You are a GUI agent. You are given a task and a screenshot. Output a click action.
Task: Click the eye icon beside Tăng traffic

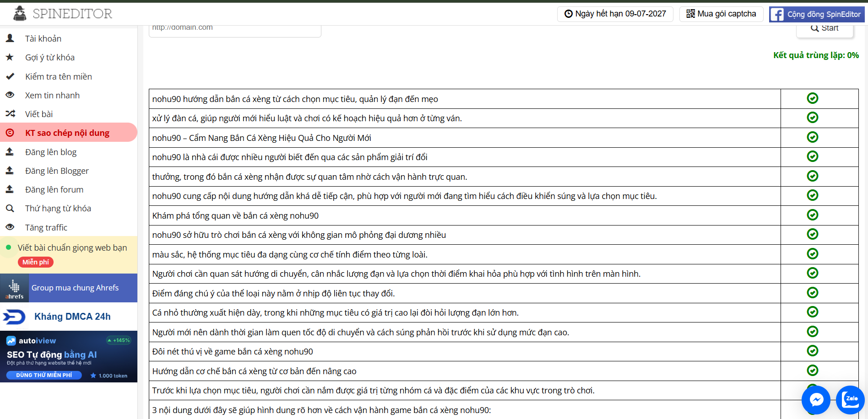click(10, 227)
